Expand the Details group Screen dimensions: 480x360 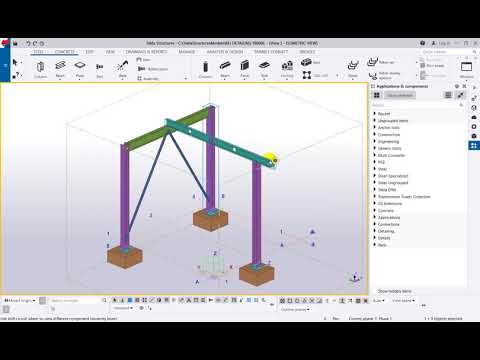pos(375,238)
